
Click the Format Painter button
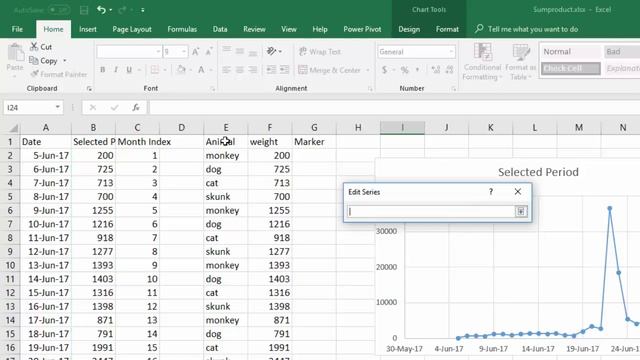pos(59,74)
